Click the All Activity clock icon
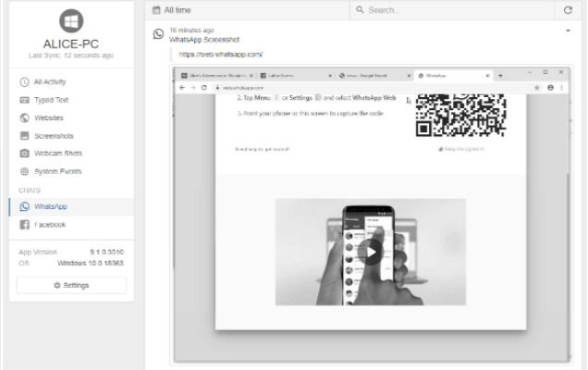Viewport: 588px width, 370px height. click(24, 82)
